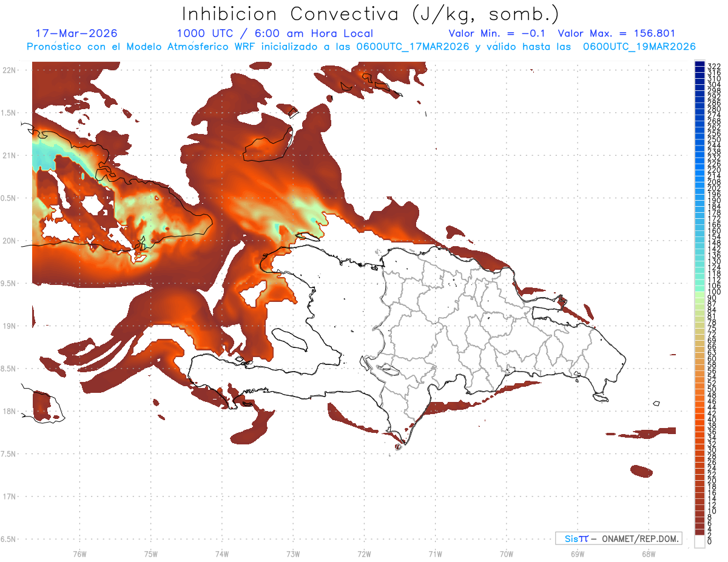This screenshot has height=562, width=728.
Task: Click the "69W" longitude label
Action: click(x=578, y=554)
